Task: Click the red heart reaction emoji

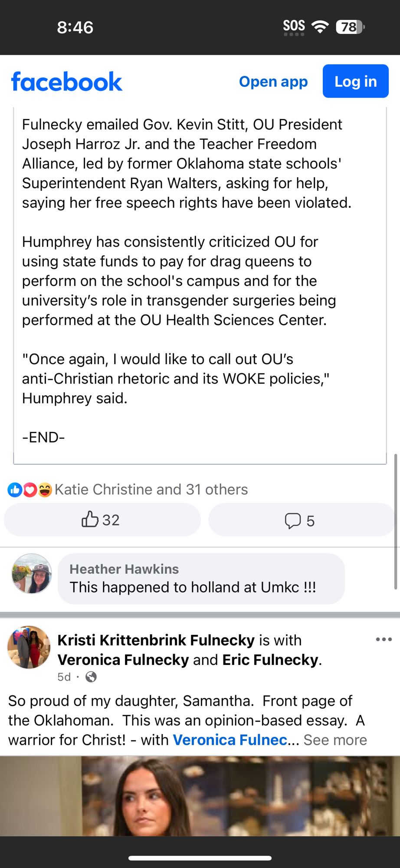Action: [x=30, y=490]
